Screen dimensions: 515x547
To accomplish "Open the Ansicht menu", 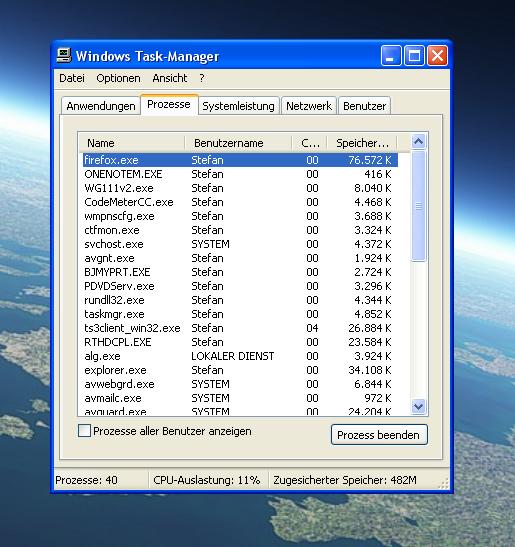I will tap(170, 78).
